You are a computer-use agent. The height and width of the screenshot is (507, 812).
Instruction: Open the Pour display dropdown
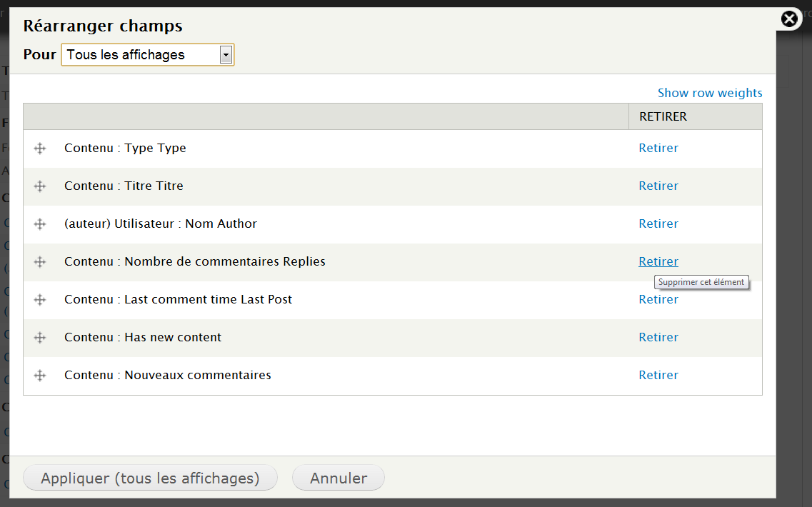click(x=148, y=55)
